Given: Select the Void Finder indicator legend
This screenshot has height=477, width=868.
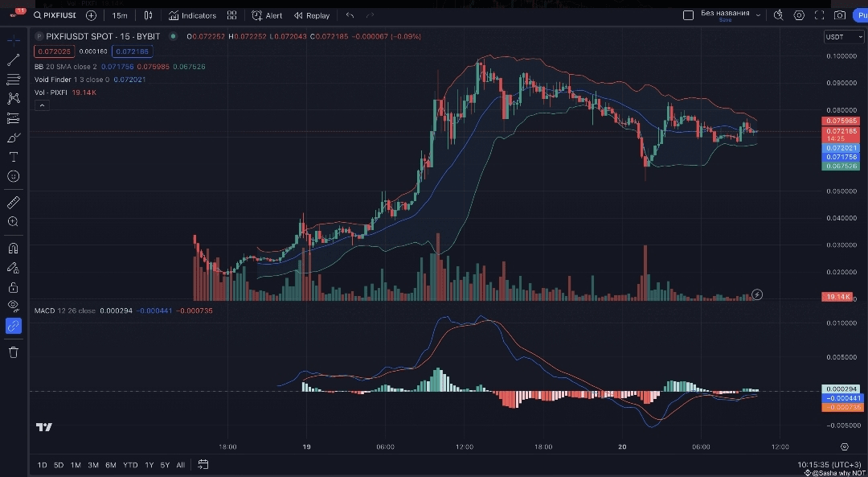Looking at the screenshot, I should (72, 79).
